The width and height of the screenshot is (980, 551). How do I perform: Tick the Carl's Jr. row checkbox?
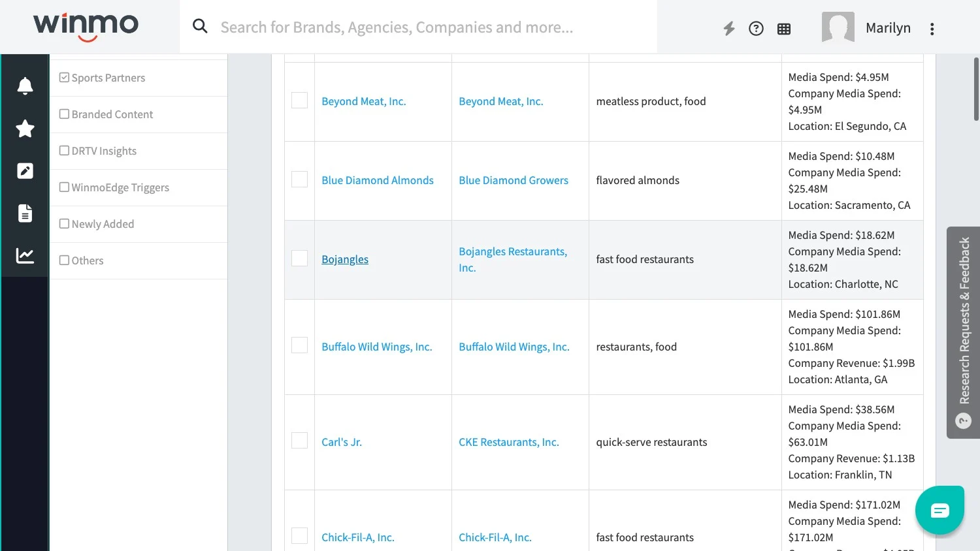[299, 441]
